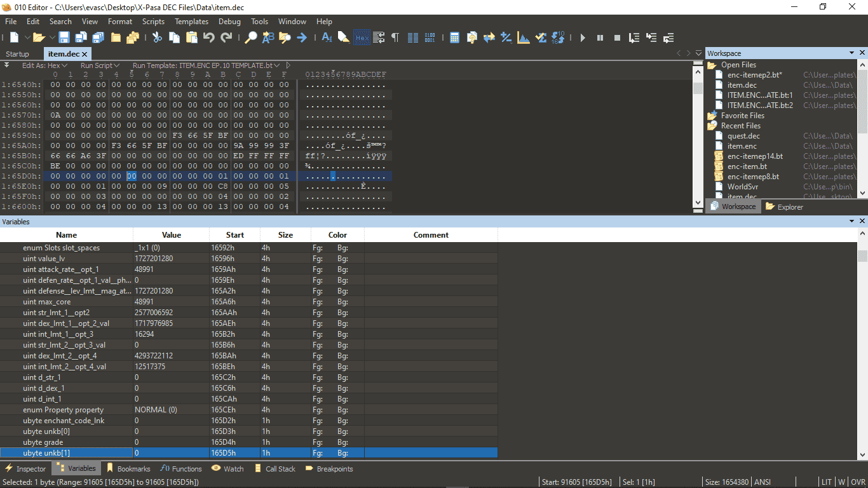
Task: Save the file with the floppy disk icon
Action: [x=64, y=37]
